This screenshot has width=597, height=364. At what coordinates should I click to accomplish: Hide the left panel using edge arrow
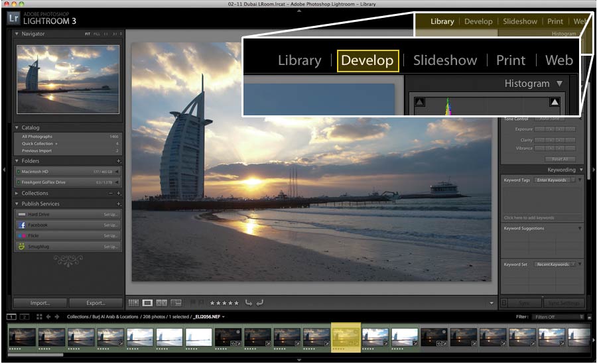[4, 170]
